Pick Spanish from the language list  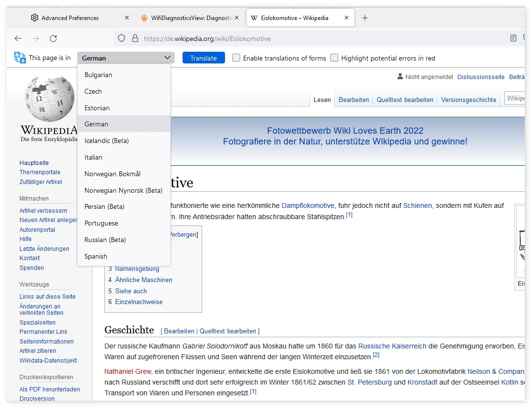pyautogui.click(x=96, y=256)
